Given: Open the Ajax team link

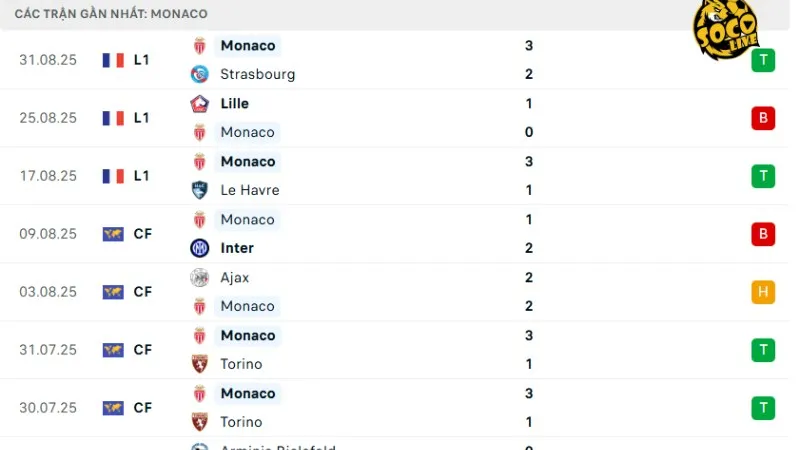Looking at the screenshot, I should tap(235, 277).
